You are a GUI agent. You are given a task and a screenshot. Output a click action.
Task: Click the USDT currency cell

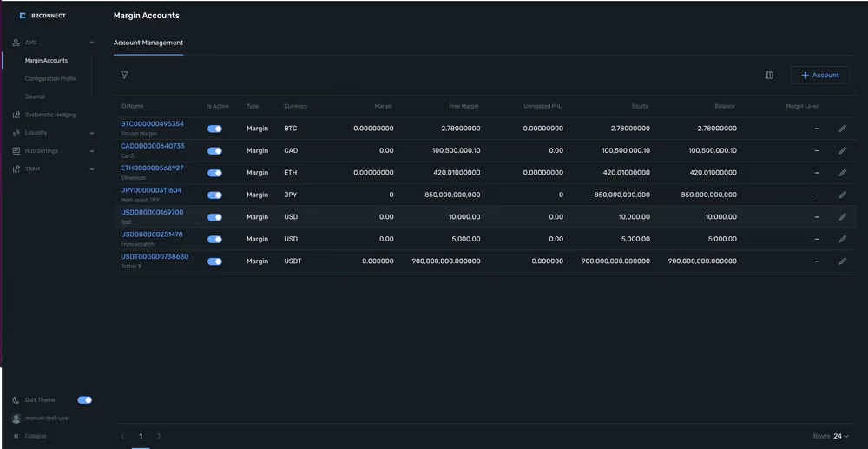[293, 261]
